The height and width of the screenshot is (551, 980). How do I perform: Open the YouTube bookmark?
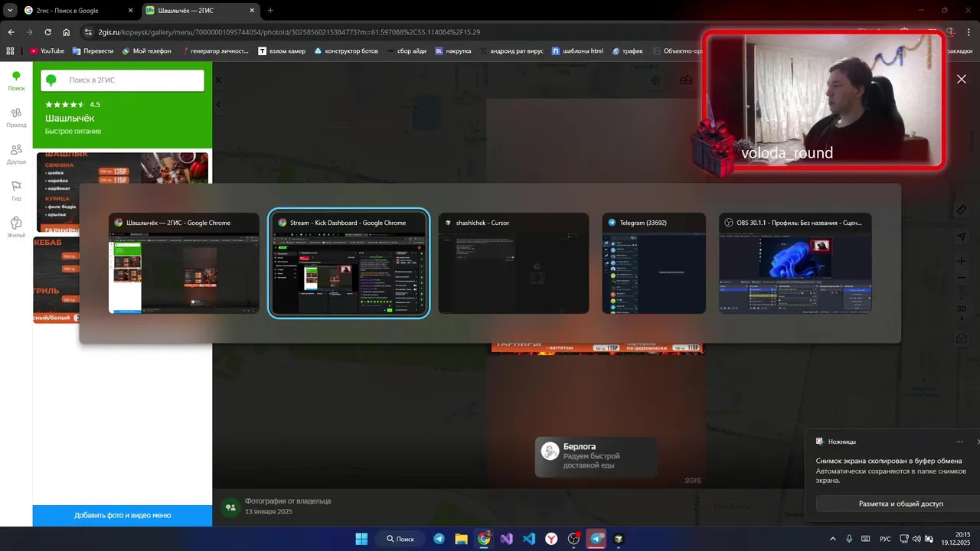(47, 51)
